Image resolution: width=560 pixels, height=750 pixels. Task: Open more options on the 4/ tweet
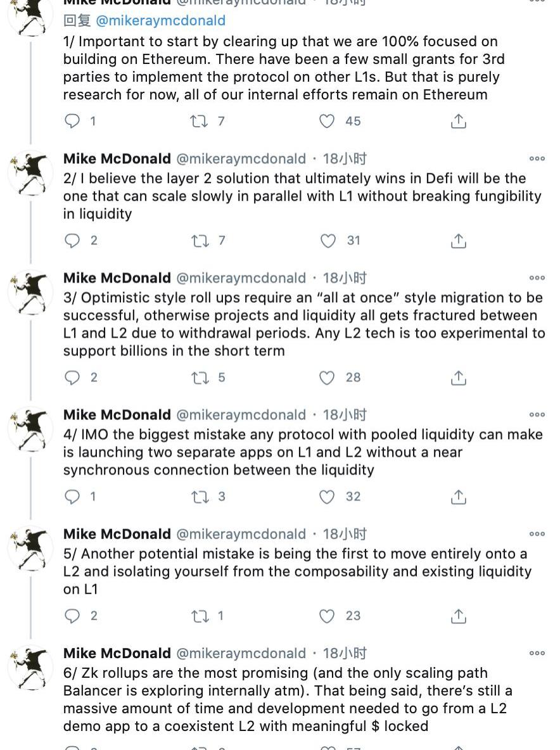tap(537, 415)
